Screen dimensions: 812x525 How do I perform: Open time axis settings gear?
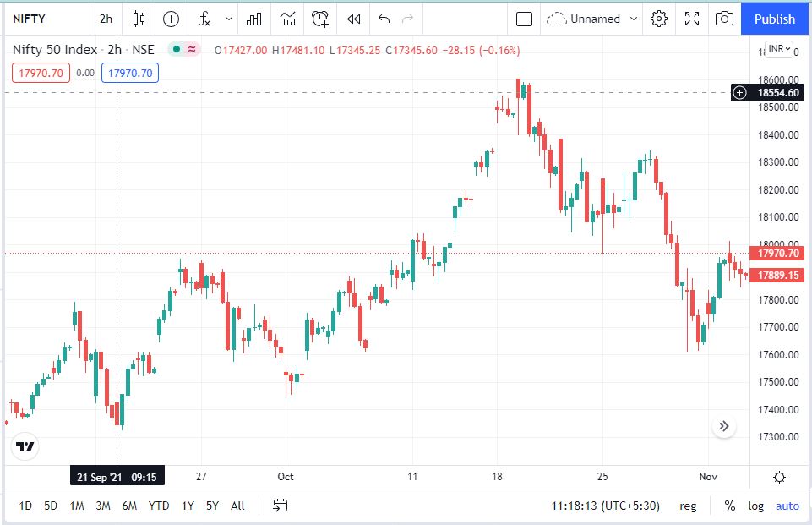(779, 477)
